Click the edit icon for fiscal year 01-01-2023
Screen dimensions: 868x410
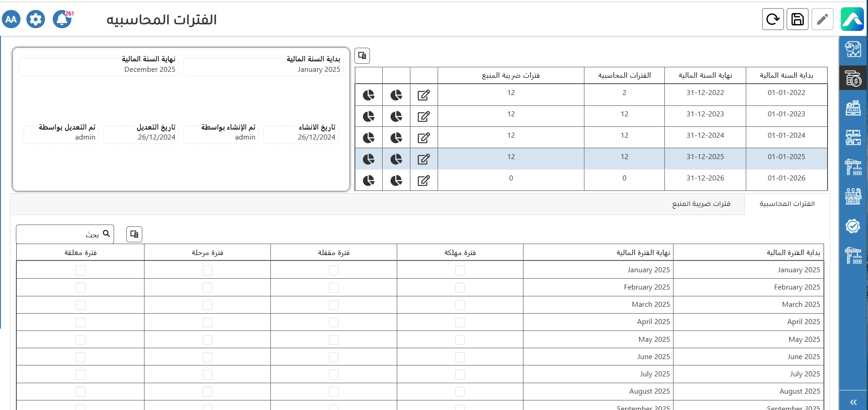tap(424, 116)
